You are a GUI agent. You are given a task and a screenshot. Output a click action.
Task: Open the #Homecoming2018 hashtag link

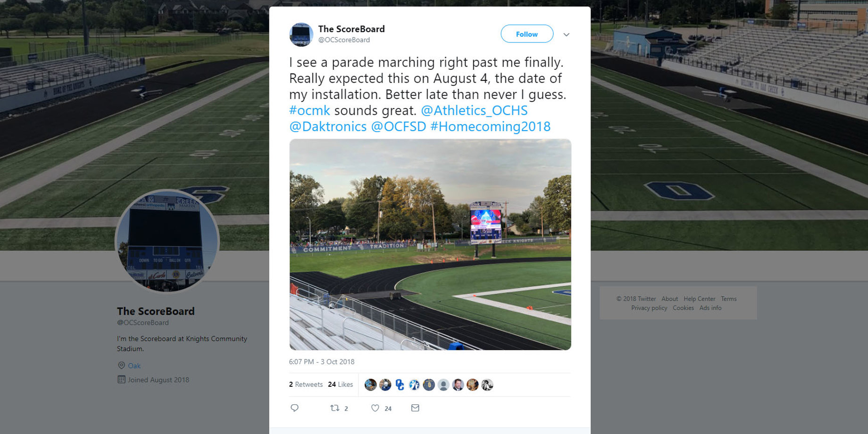(x=491, y=126)
